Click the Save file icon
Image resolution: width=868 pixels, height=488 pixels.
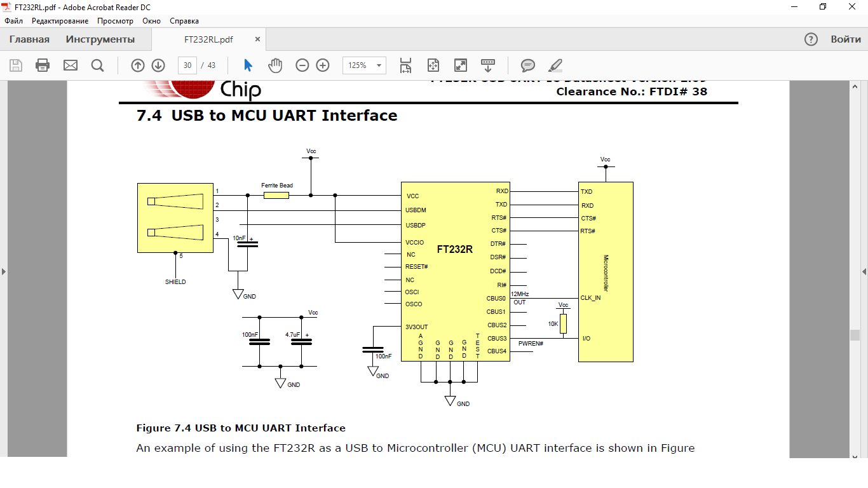coord(16,65)
